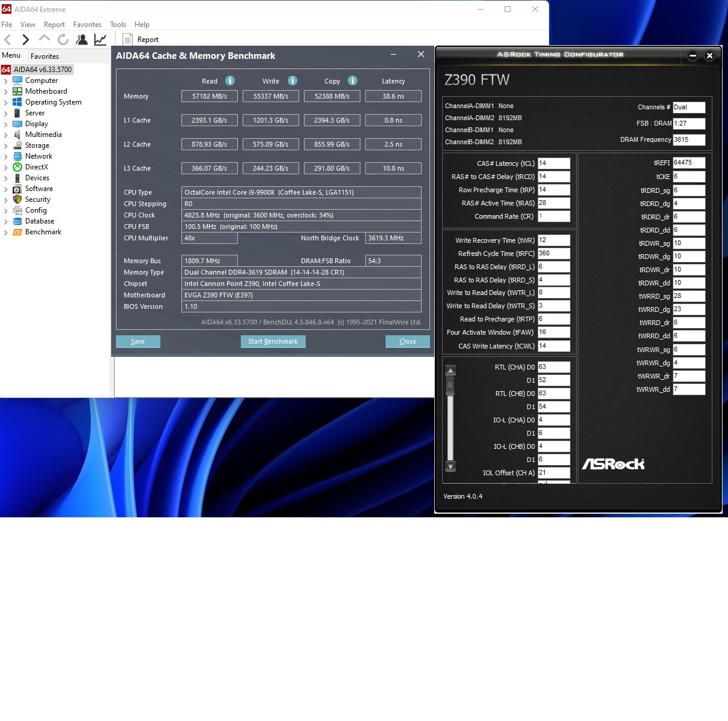Screen dimensions: 728x721
Task: Click the DRAM Frequency field
Action: [689, 139]
